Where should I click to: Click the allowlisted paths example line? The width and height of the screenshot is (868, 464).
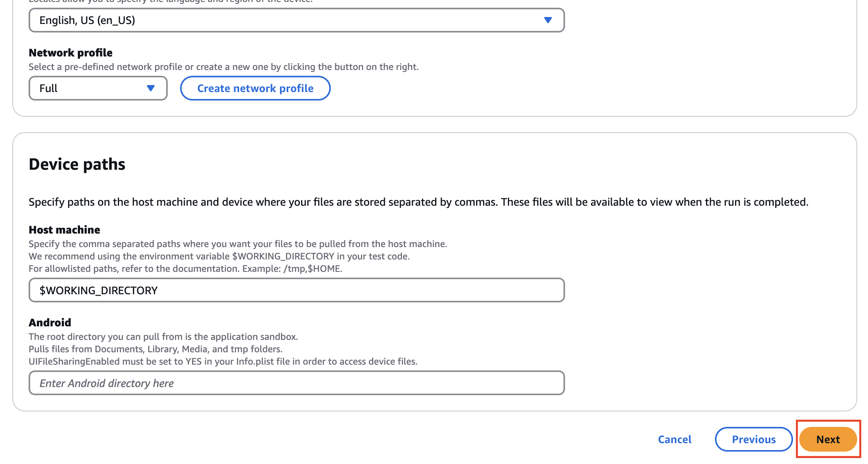pyautogui.click(x=186, y=269)
